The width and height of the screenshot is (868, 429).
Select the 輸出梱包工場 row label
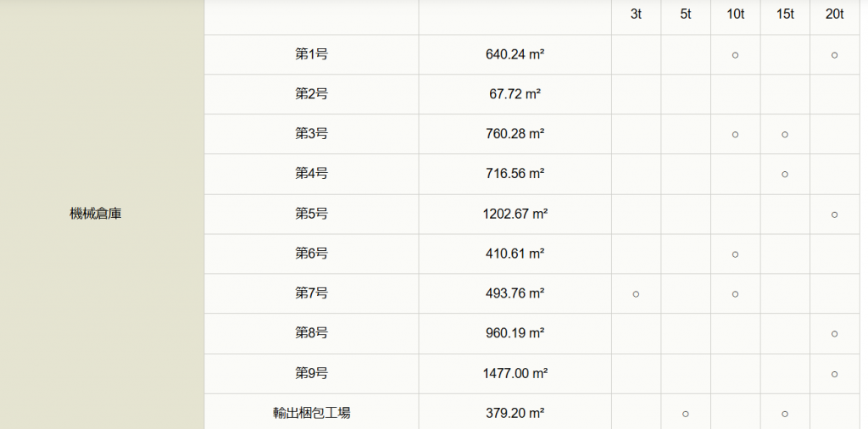[x=311, y=413]
